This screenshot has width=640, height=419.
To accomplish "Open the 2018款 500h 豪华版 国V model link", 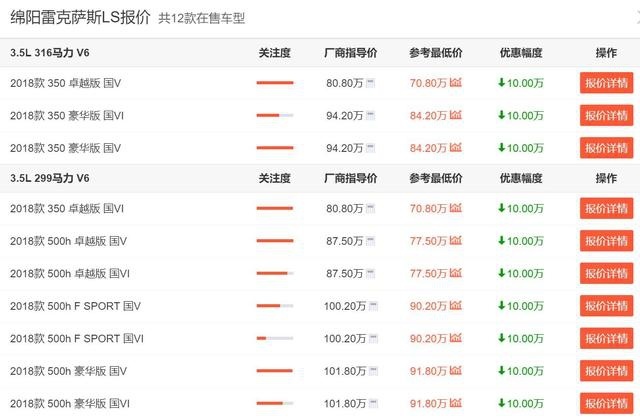I will [69, 371].
